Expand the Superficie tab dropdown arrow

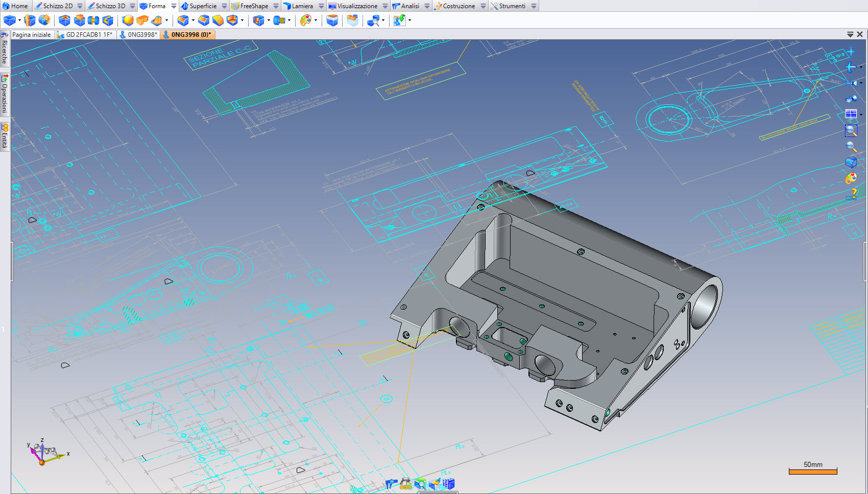click(224, 6)
